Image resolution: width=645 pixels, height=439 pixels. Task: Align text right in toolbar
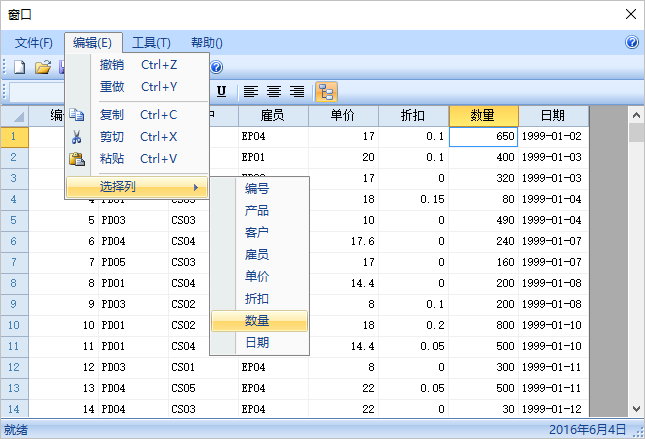296,92
